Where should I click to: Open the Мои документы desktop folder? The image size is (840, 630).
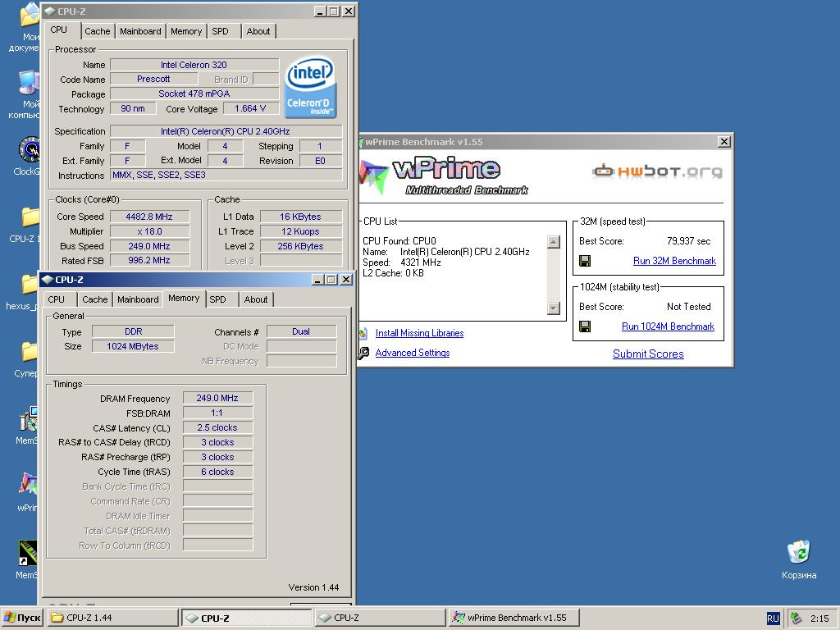pyautogui.click(x=30, y=15)
